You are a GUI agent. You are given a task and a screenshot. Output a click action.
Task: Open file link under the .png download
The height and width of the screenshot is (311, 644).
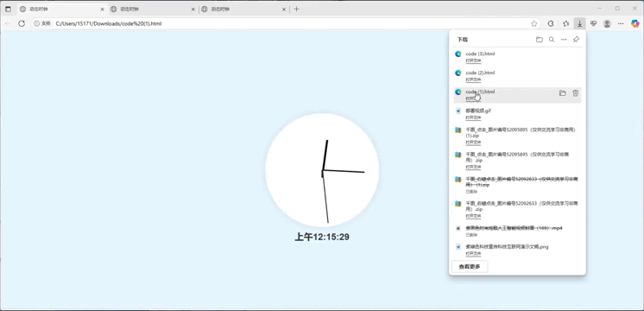pyautogui.click(x=473, y=254)
